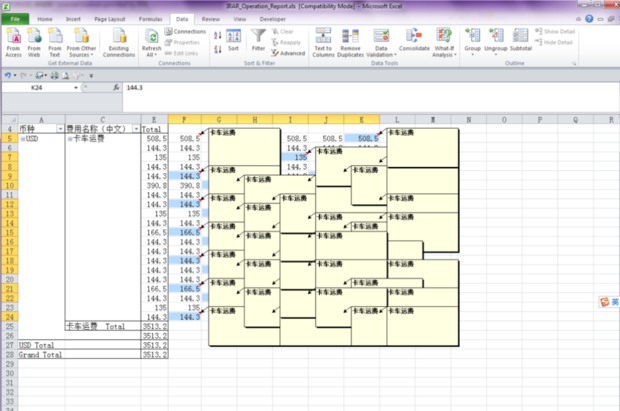
Task: Open the 费用名称 (中文) filter dropdown
Action: pyautogui.click(x=133, y=129)
